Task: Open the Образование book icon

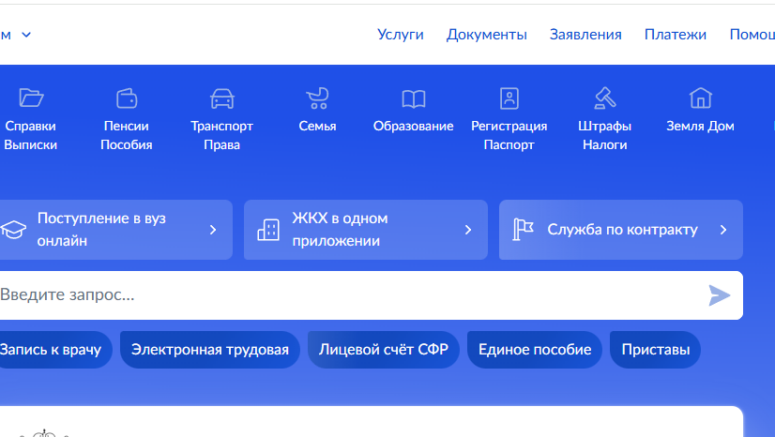Action: (x=413, y=99)
